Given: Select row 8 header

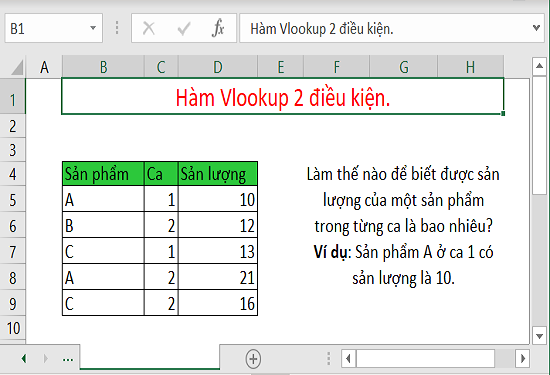Looking at the screenshot, I should [x=13, y=277].
